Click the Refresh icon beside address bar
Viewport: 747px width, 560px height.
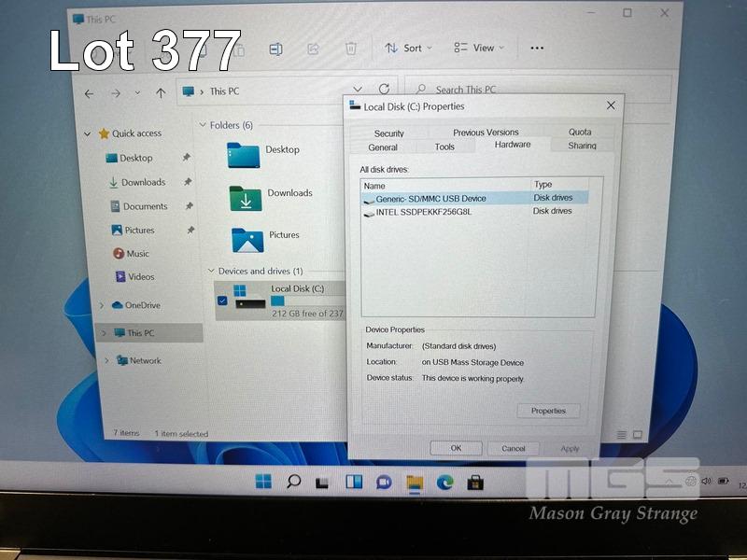[384, 91]
